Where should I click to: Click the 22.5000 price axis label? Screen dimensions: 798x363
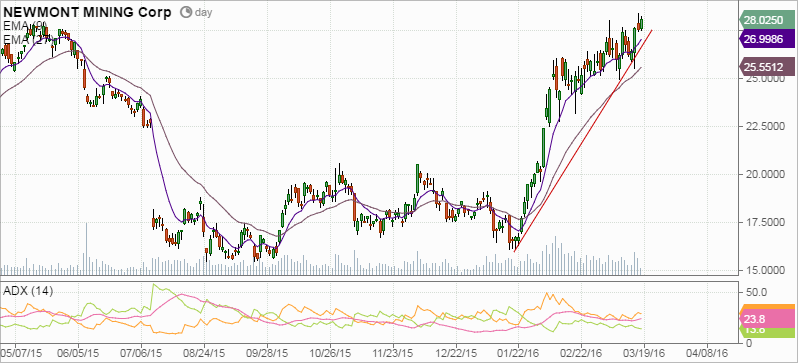pos(764,127)
